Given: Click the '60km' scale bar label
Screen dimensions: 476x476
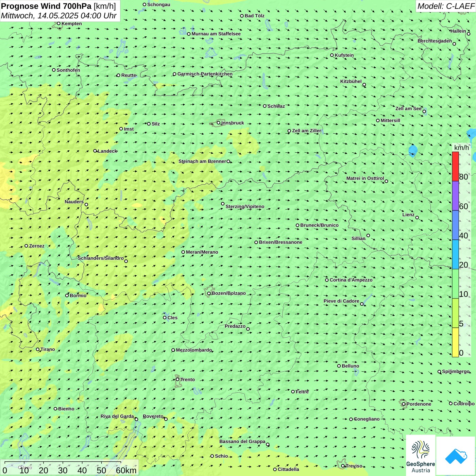Looking at the screenshot, I should click(126, 470).
